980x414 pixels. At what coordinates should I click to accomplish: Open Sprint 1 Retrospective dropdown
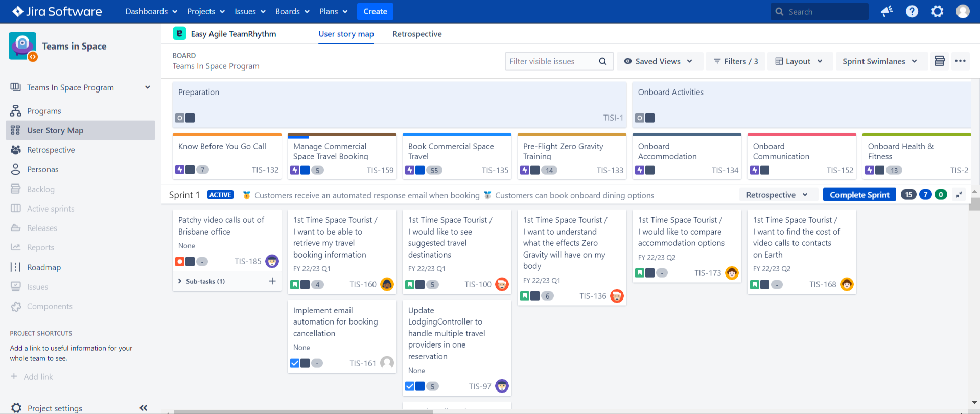coord(778,195)
